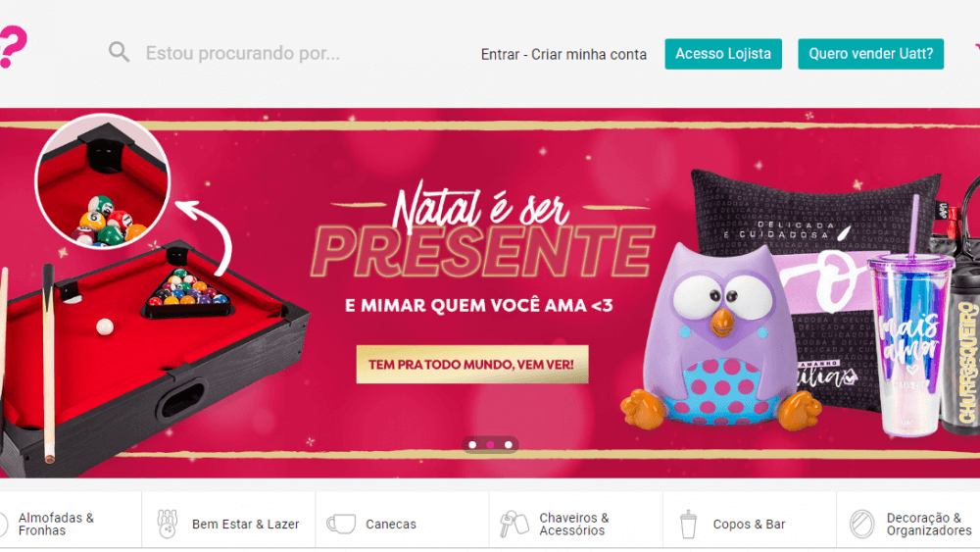980x552 pixels.
Task: Click the Quero vender Uatt? button
Action: 870,54
